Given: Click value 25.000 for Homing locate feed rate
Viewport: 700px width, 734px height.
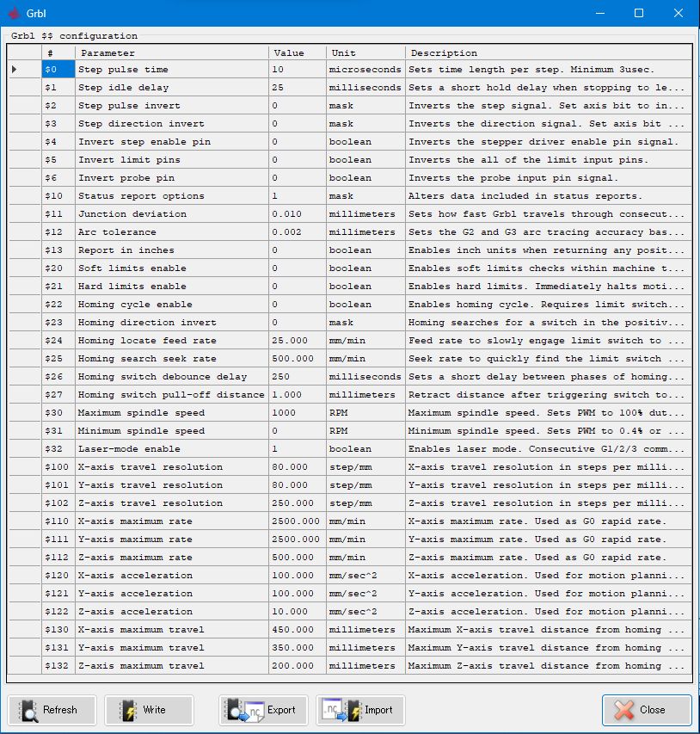Looking at the screenshot, I should [x=298, y=340].
